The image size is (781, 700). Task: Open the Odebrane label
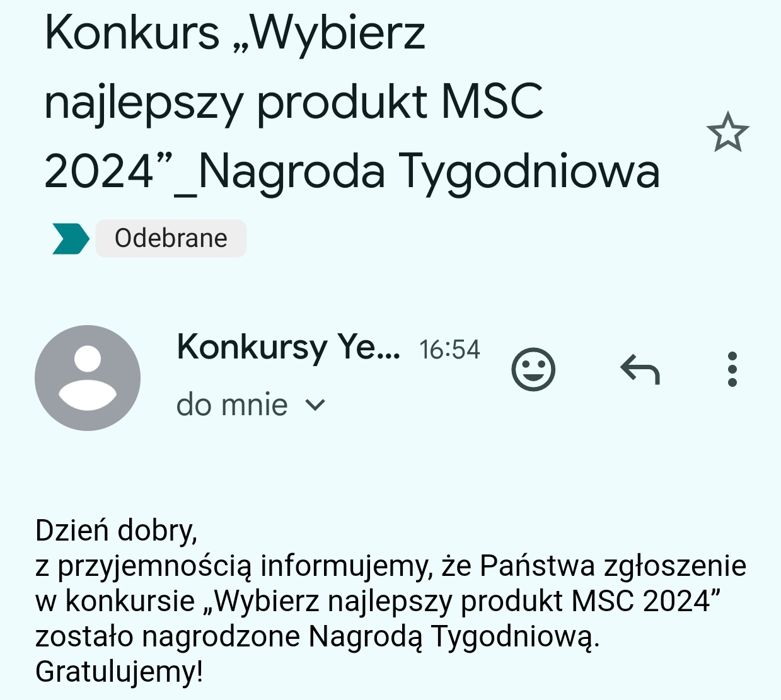[x=171, y=239]
